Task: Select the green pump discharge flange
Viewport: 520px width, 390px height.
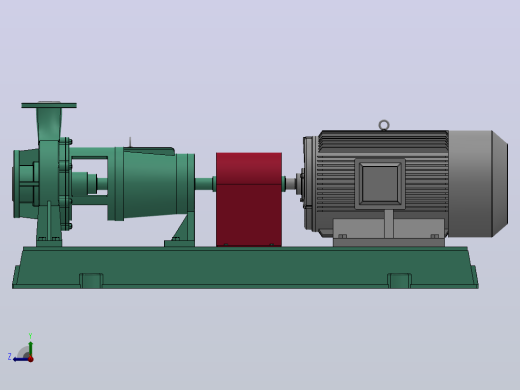Action: [49, 105]
